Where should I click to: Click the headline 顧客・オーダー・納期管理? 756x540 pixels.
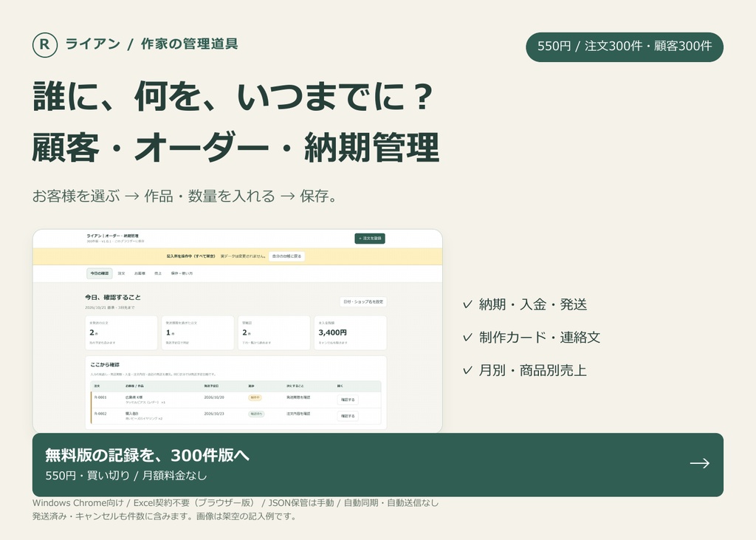click(x=236, y=147)
